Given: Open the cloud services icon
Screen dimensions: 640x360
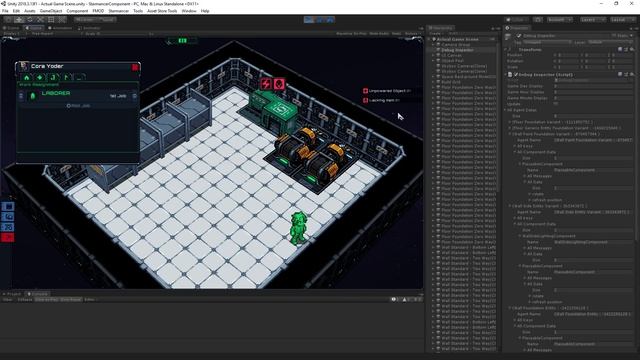Looking at the screenshot, I should pyautogui.click(x=538, y=20).
